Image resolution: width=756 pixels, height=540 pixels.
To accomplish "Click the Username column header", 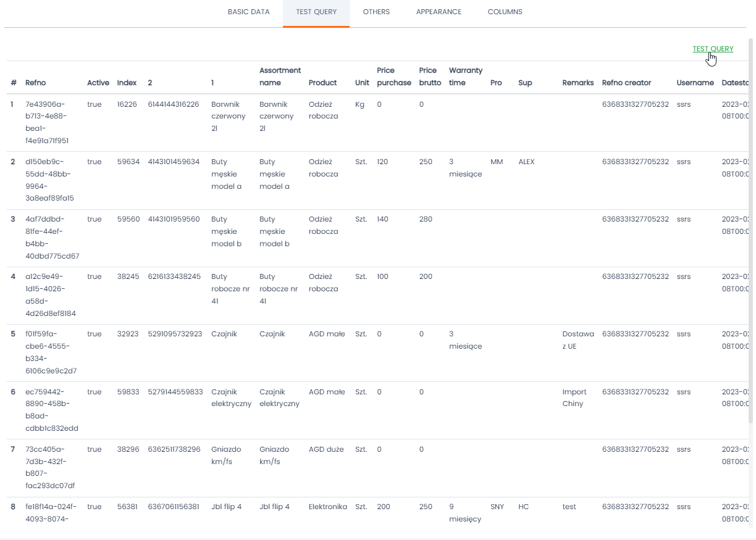I will [695, 83].
